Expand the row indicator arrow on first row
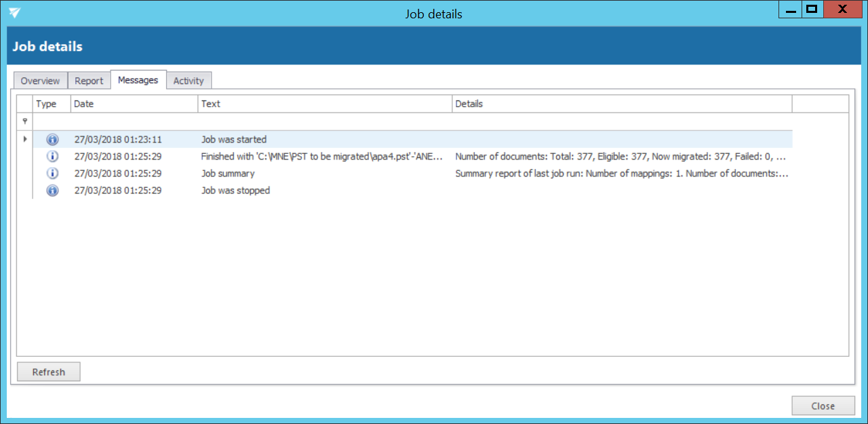 pyautogui.click(x=25, y=139)
